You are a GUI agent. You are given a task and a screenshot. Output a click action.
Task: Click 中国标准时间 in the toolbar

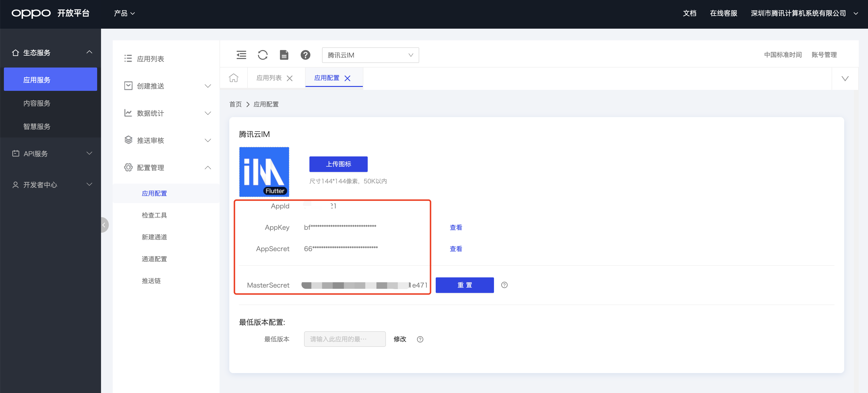(x=783, y=55)
